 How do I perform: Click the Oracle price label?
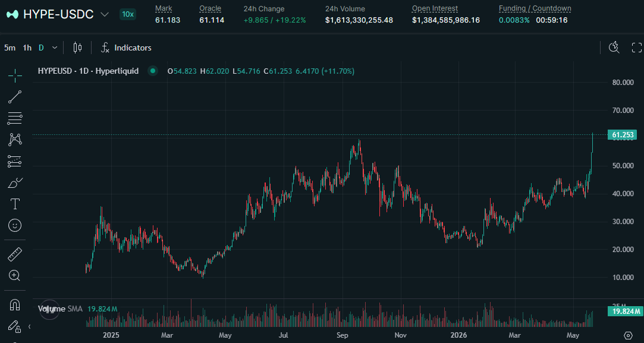pyautogui.click(x=210, y=8)
